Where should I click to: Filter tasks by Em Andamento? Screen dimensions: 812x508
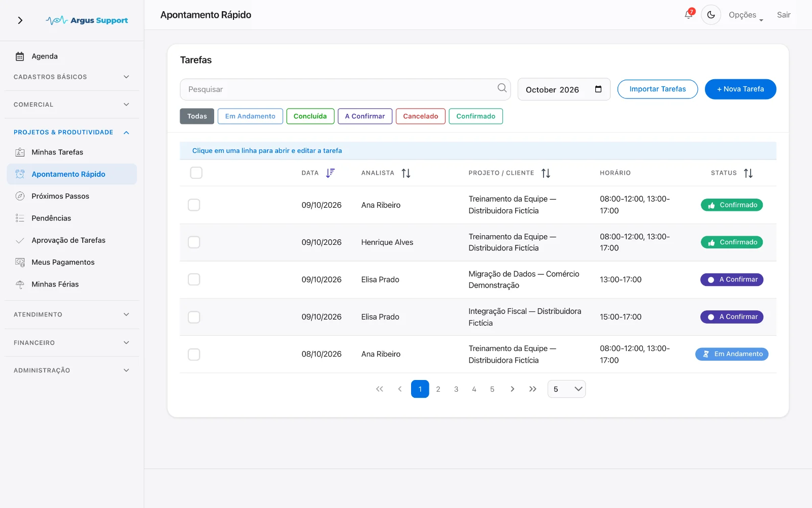250,116
